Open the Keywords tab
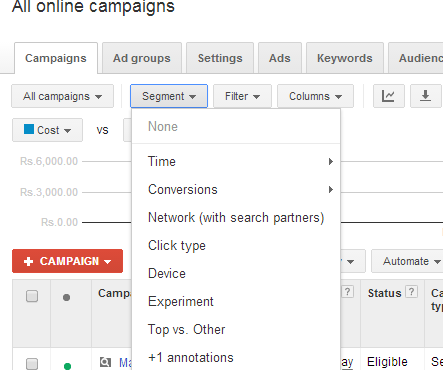 coord(345,58)
